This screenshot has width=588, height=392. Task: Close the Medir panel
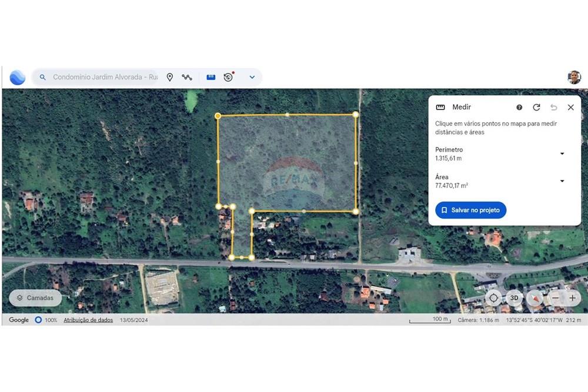coord(570,108)
